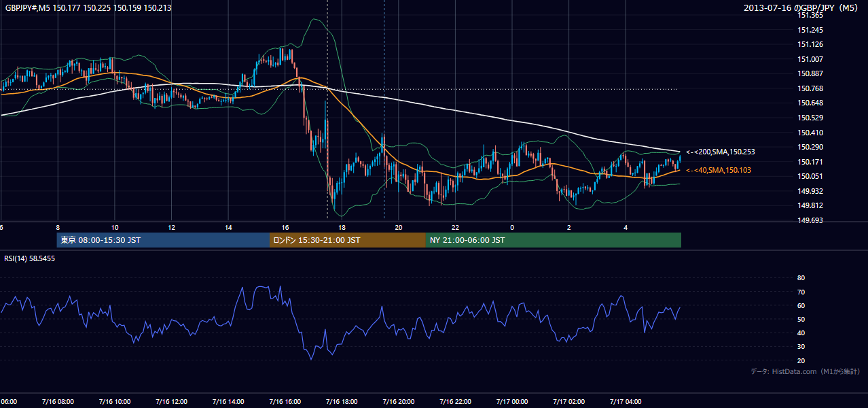The width and height of the screenshot is (868, 408).
Task: Click the 7/17 04:00 time label
Action: pos(625,402)
